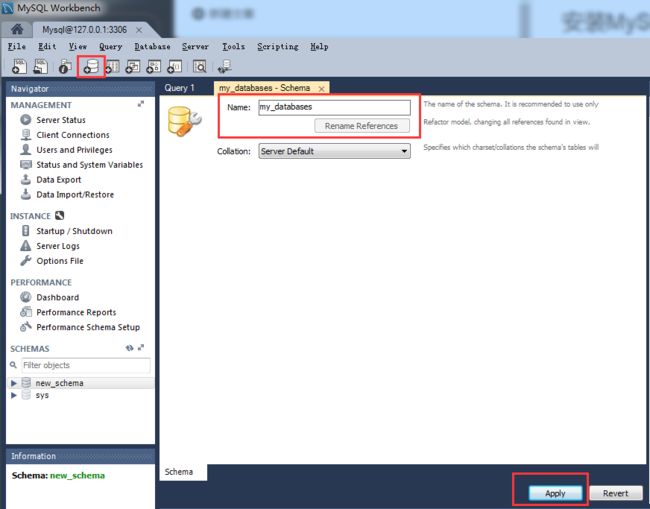Click the search table data toolbar icon
The height and width of the screenshot is (509, 650).
click(199, 66)
